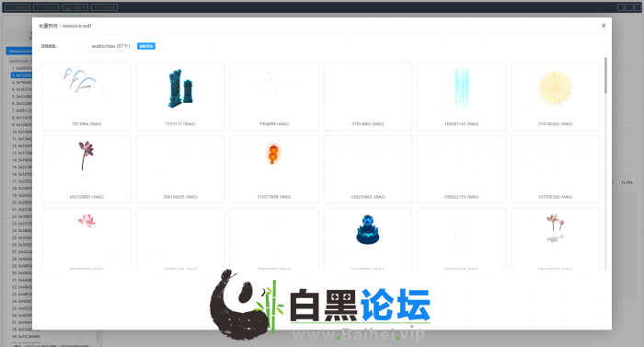This screenshot has height=347, width=644.
Task: Click the scattered sparkle particles sprite
Action: click(x=274, y=97)
